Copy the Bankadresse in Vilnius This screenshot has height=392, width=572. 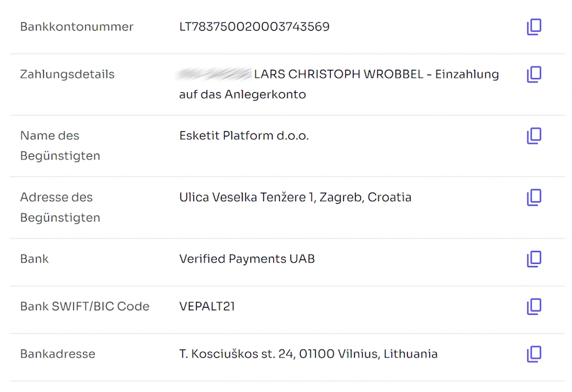click(x=534, y=354)
